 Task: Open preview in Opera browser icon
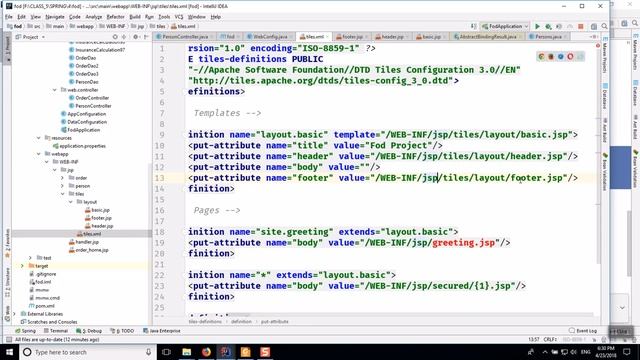coord(570,56)
